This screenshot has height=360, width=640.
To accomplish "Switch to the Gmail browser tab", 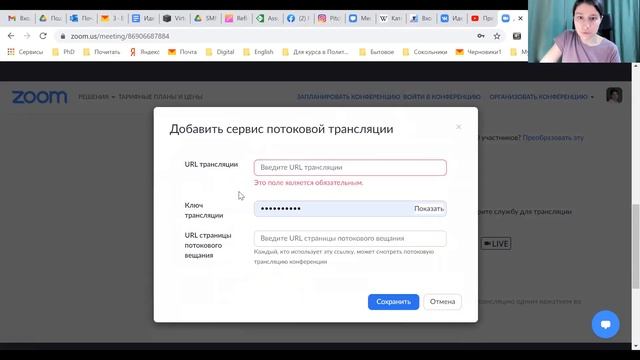I will tap(19, 18).
